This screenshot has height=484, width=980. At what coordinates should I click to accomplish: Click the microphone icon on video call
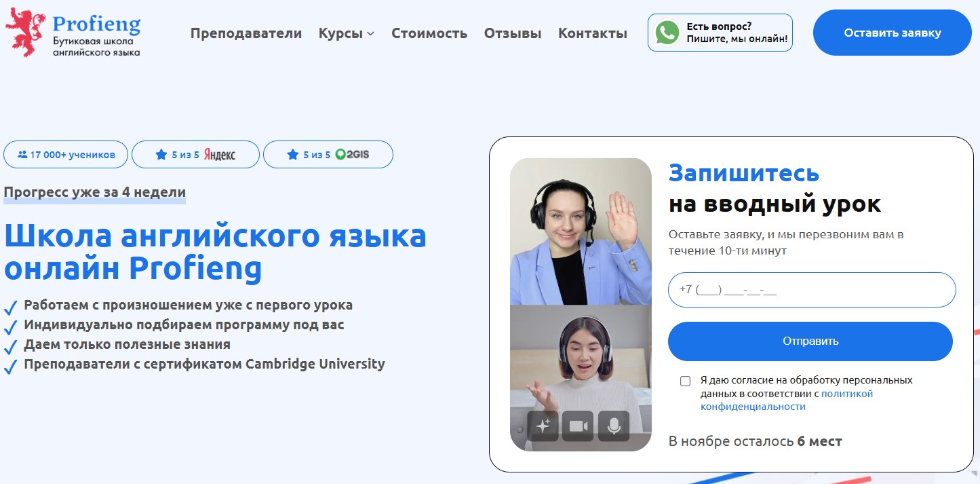tap(614, 426)
